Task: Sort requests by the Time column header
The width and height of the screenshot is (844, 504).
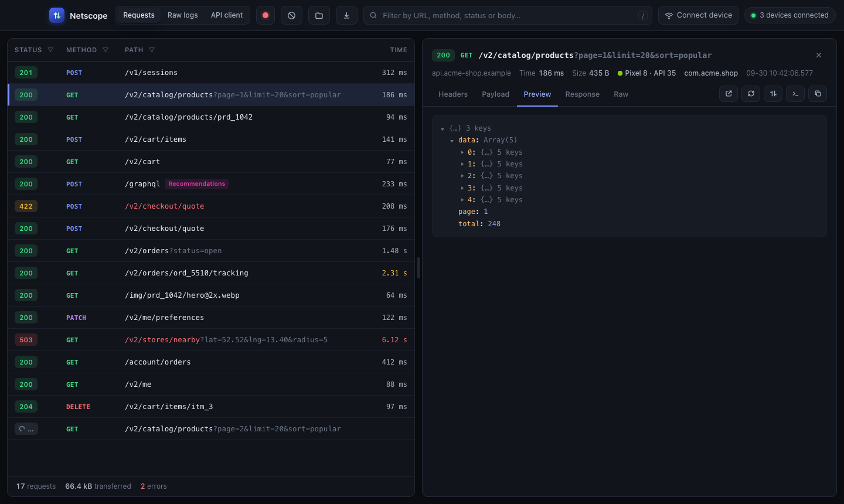Action: point(399,50)
